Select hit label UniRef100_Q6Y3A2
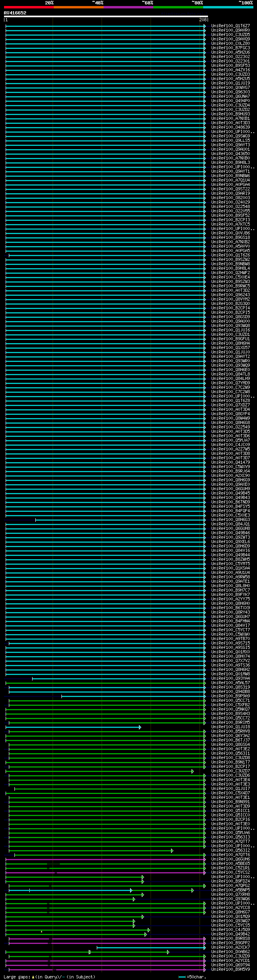 230,736
